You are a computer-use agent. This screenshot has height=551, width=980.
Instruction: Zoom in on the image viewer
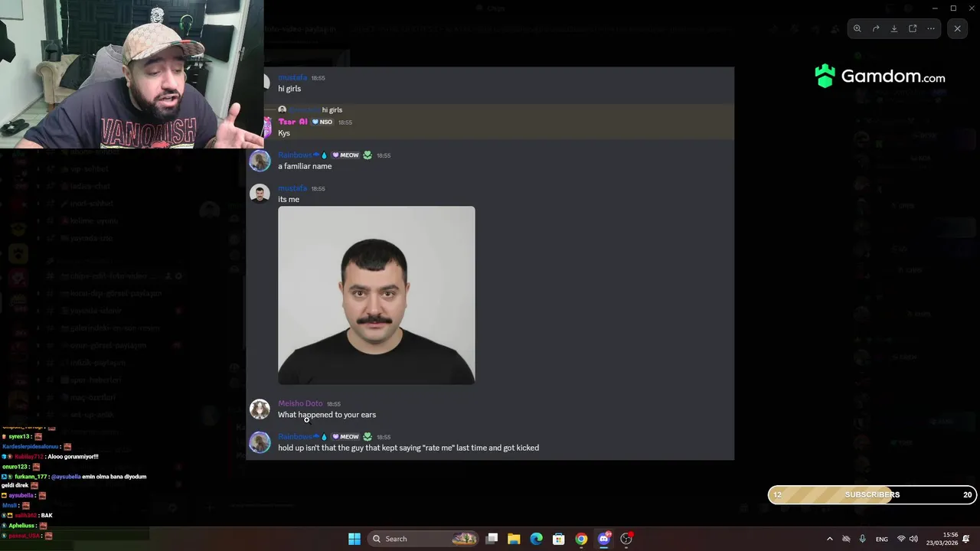click(x=857, y=28)
